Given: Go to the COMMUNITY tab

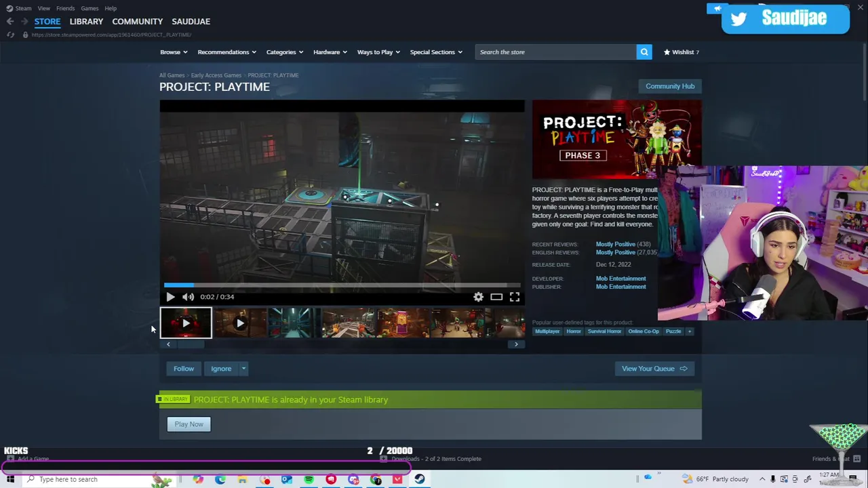Looking at the screenshot, I should coord(138,22).
